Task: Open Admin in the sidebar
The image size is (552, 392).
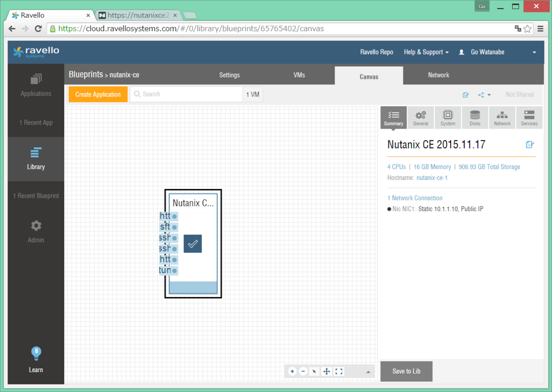Action: [36, 232]
